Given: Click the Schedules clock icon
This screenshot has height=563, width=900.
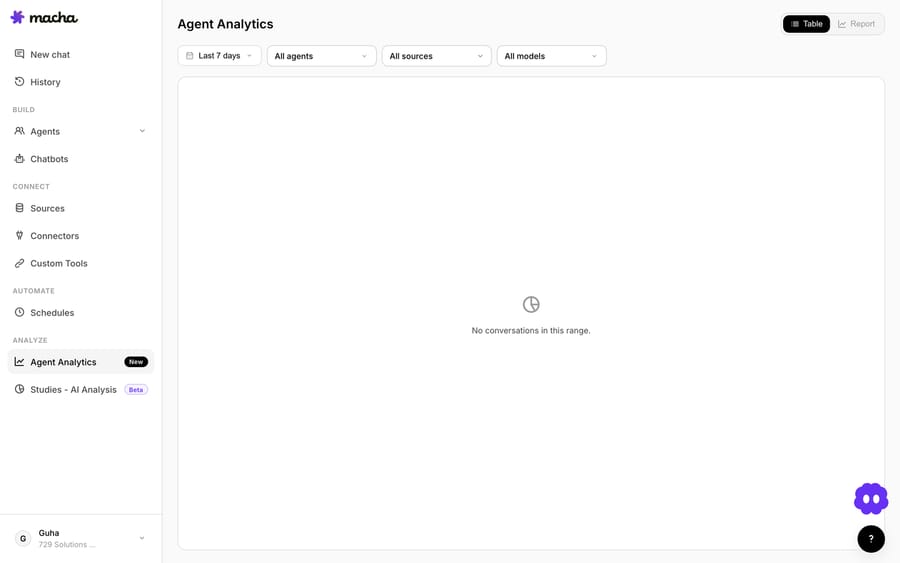Looking at the screenshot, I should (20, 312).
